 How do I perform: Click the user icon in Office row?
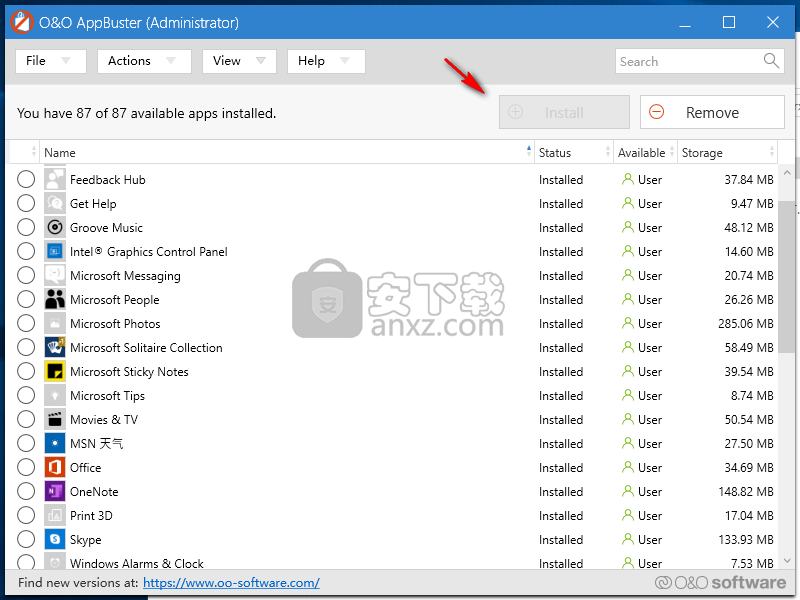(x=628, y=467)
